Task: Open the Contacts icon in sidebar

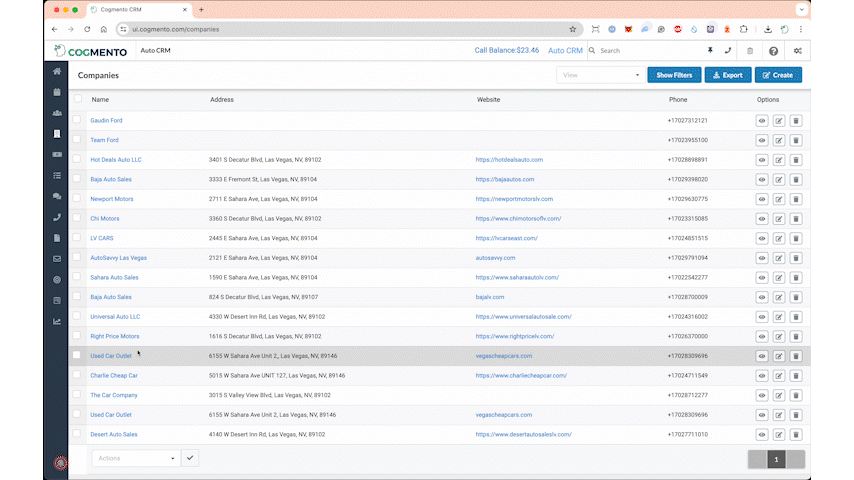Action: (57, 113)
